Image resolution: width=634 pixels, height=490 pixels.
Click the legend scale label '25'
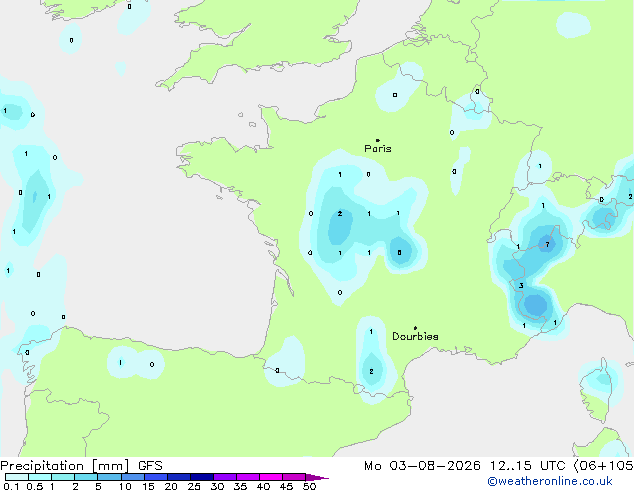[194, 486]
